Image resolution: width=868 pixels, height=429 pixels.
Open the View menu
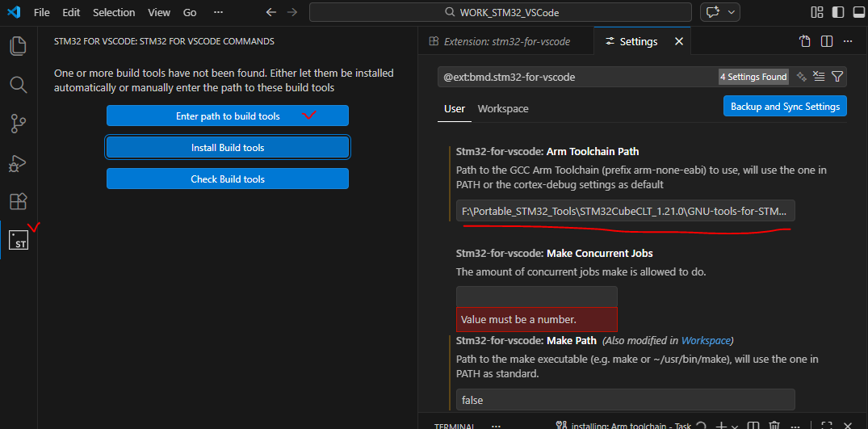tap(159, 12)
